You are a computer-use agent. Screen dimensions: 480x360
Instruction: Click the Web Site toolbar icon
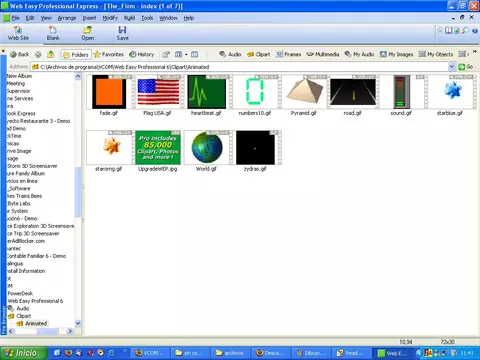[18, 33]
